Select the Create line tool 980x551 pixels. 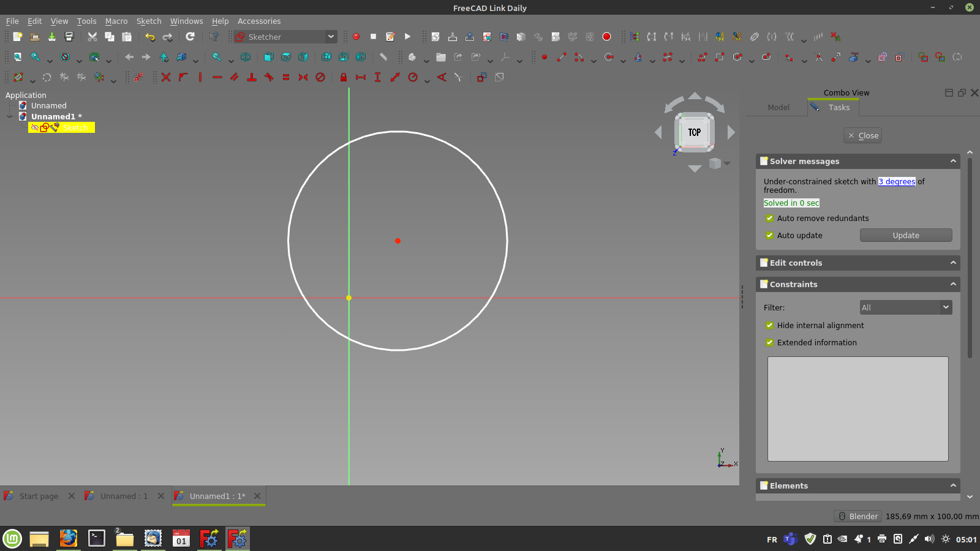(561, 58)
